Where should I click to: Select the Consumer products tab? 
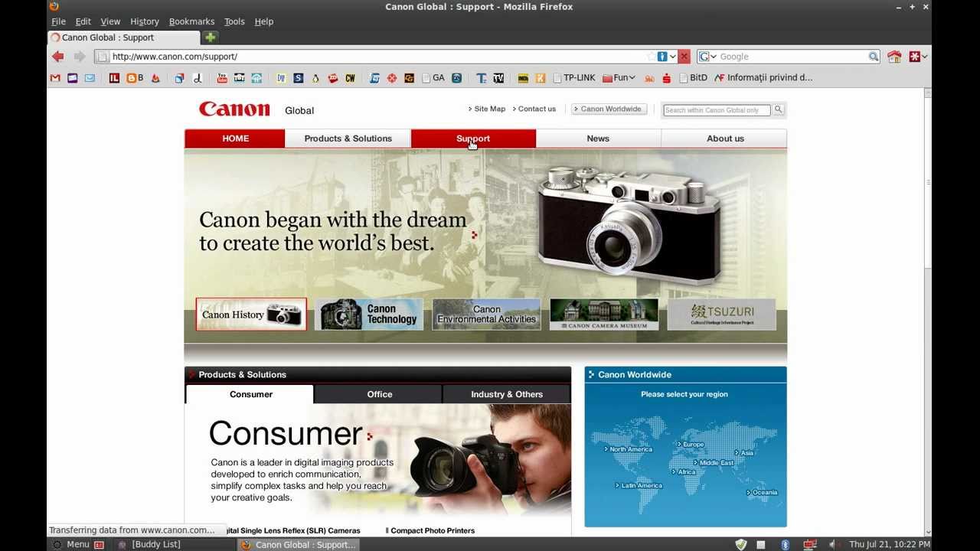coord(250,394)
